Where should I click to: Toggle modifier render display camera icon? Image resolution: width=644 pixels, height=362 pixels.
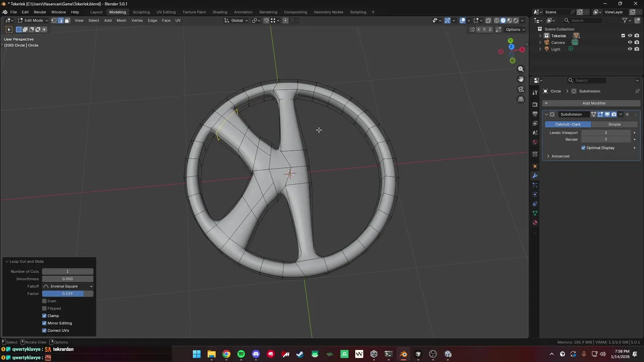coord(614,114)
